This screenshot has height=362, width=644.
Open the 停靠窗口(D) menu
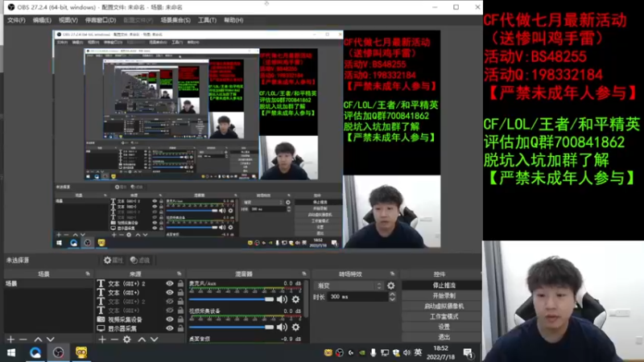pyautogui.click(x=101, y=20)
